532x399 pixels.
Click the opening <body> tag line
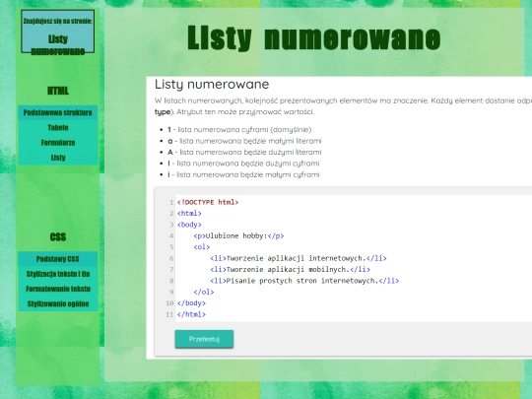click(x=189, y=225)
